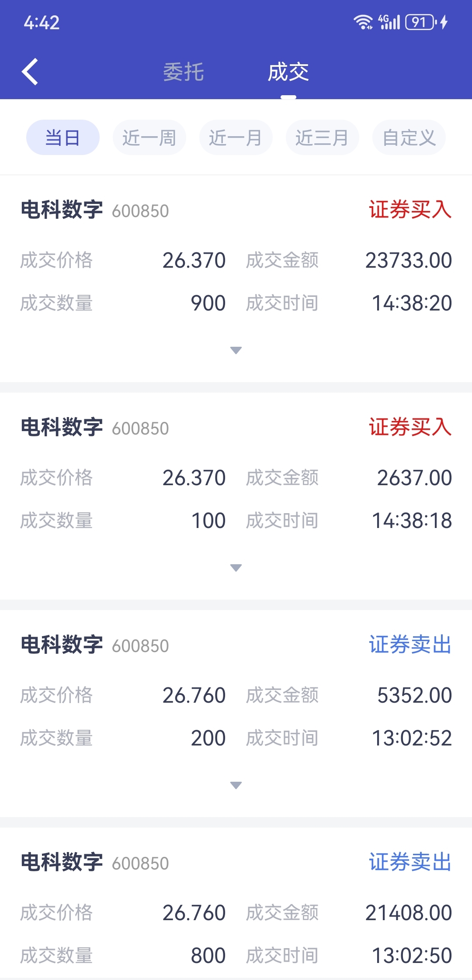Screen dimensions: 472x980
Task: Tap 证券卖出 label on 13:02:50 trade
Action: (410, 862)
